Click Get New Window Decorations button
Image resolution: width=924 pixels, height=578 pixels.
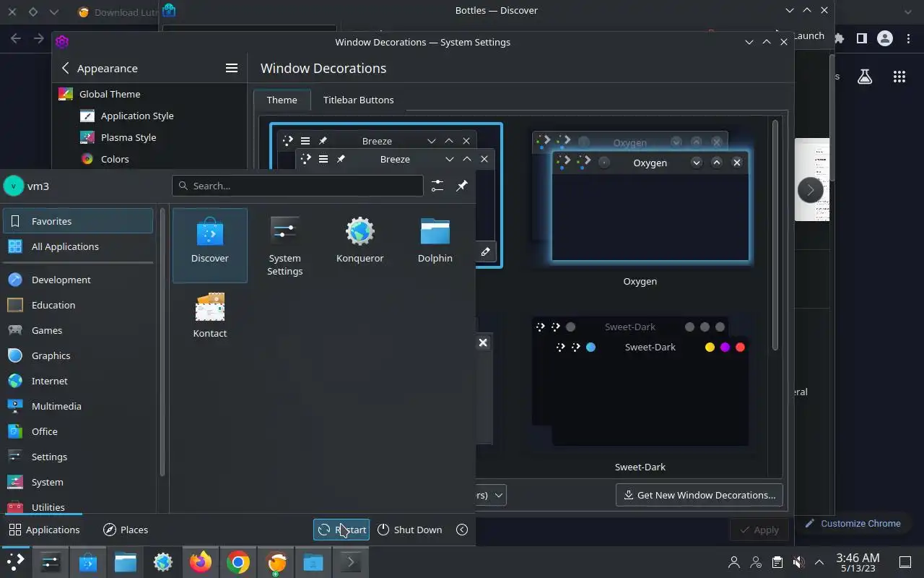point(699,495)
